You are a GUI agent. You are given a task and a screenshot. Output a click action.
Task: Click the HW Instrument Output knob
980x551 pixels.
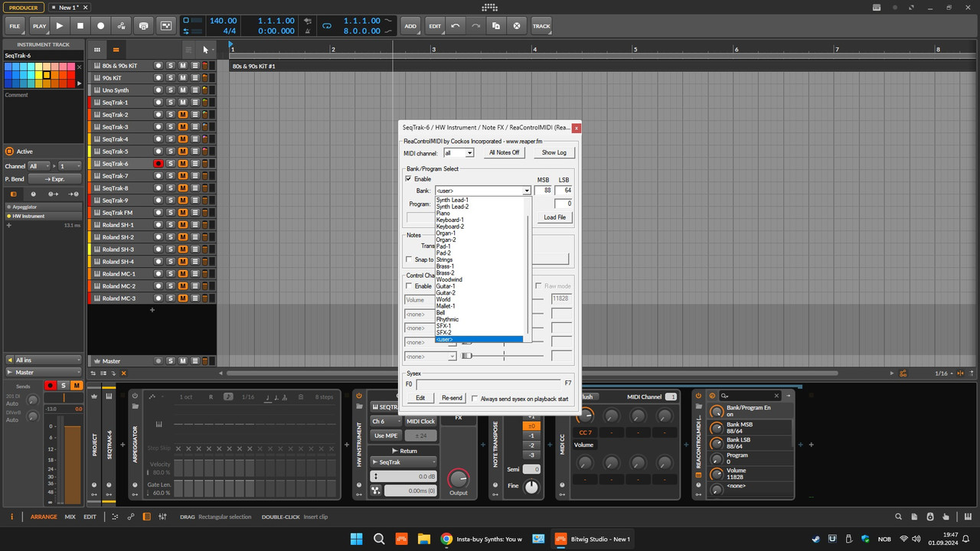458,479
